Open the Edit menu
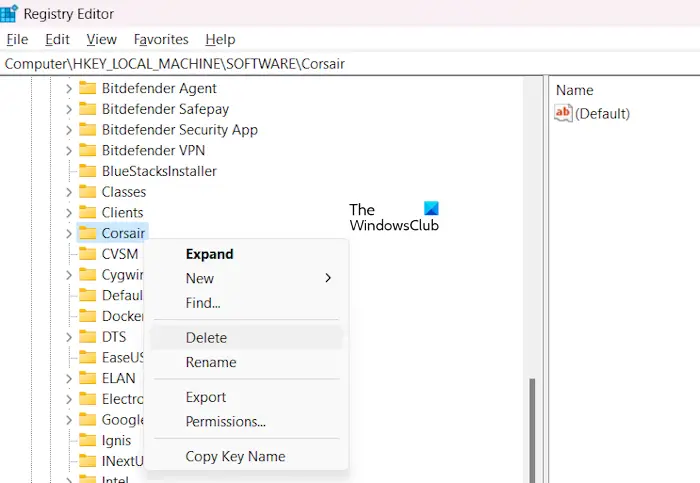 (57, 40)
